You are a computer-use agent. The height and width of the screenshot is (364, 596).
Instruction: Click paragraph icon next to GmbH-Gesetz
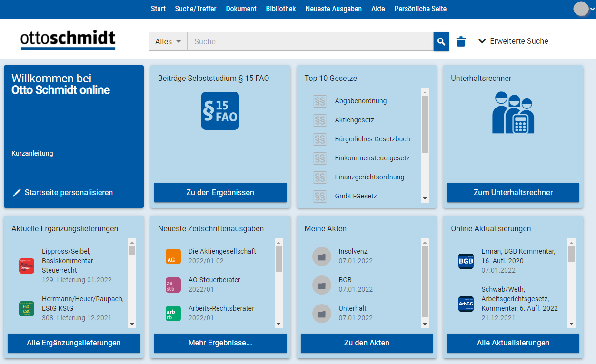[x=320, y=196]
